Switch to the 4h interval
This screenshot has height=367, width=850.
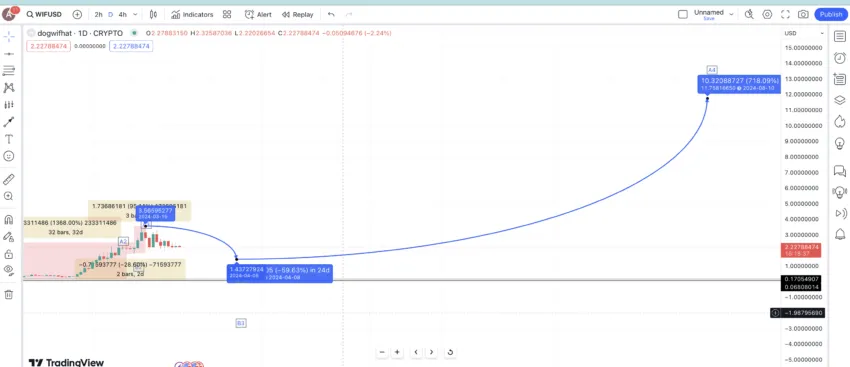pos(123,15)
